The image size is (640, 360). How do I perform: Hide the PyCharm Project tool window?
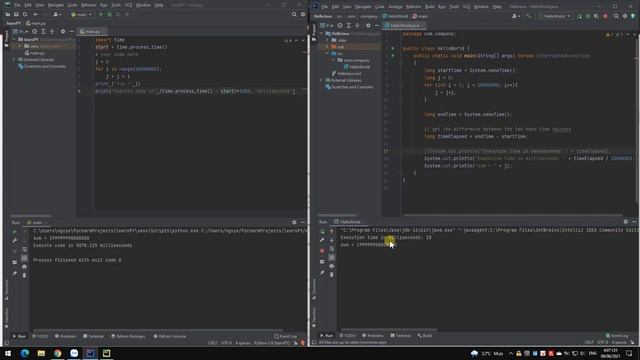[71, 31]
